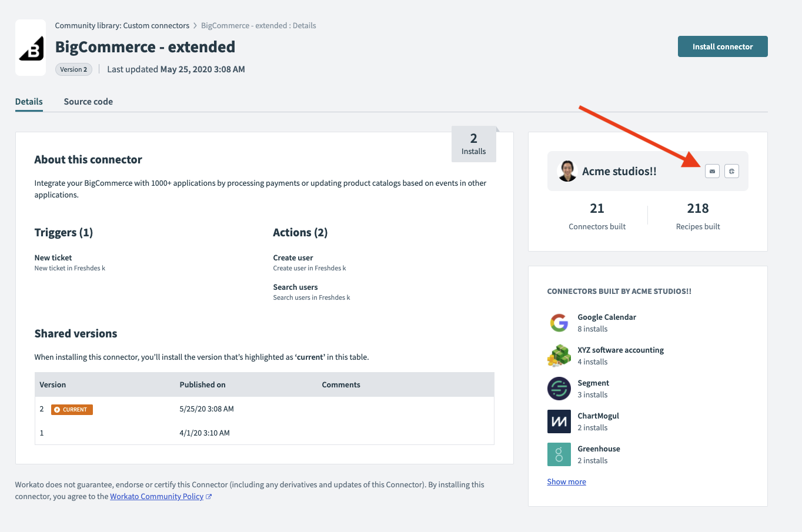Click the Acme studios profile avatar
The image size is (802, 532).
pyautogui.click(x=567, y=171)
